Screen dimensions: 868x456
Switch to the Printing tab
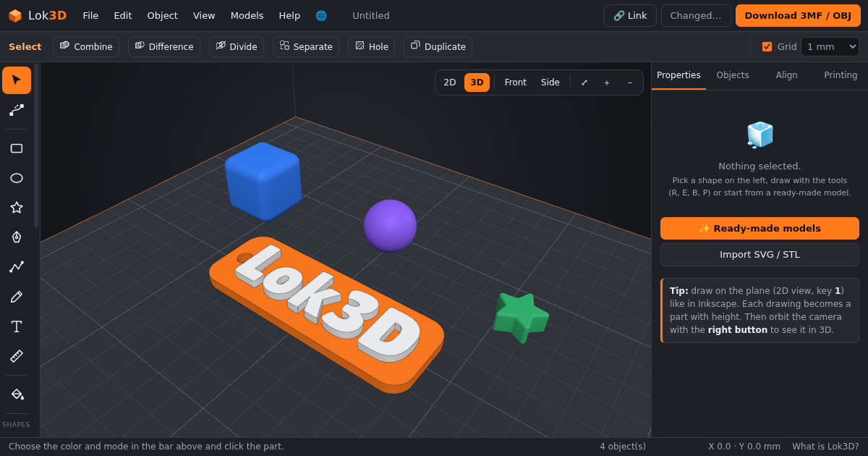[x=841, y=75]
